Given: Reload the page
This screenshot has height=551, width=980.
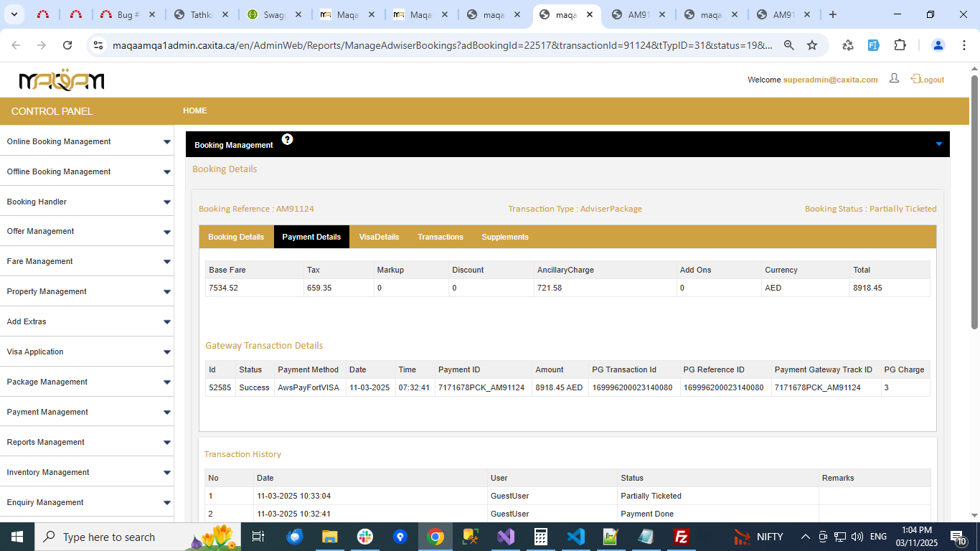Looking at the screenshot, I should pos(67,45).
